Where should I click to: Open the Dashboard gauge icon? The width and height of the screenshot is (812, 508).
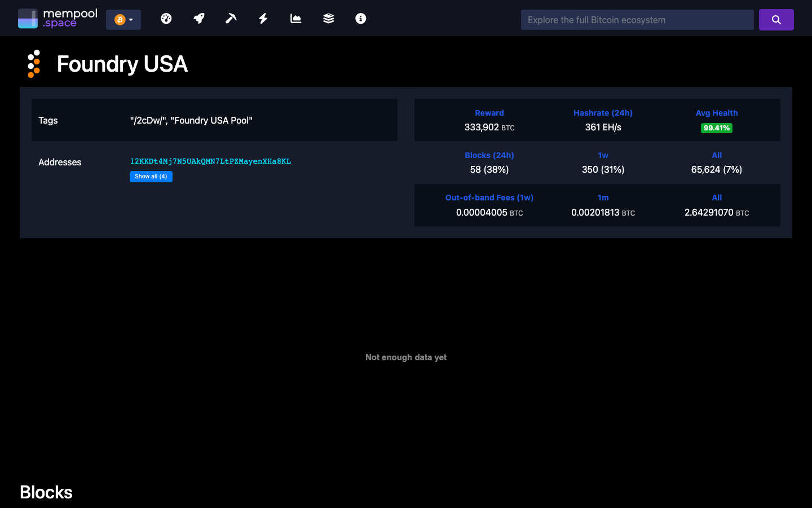click(166, 19)
